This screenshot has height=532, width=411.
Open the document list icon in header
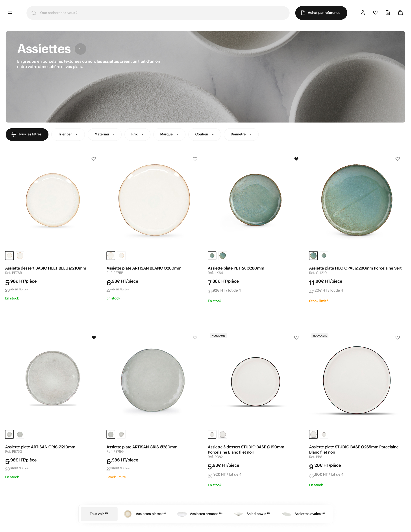[x=388, y=13]
